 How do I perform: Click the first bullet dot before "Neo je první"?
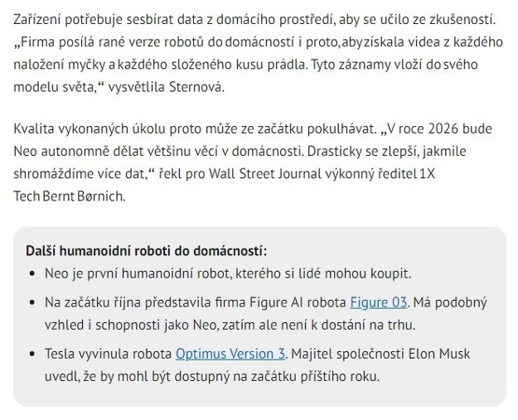(x=31, y=273)
